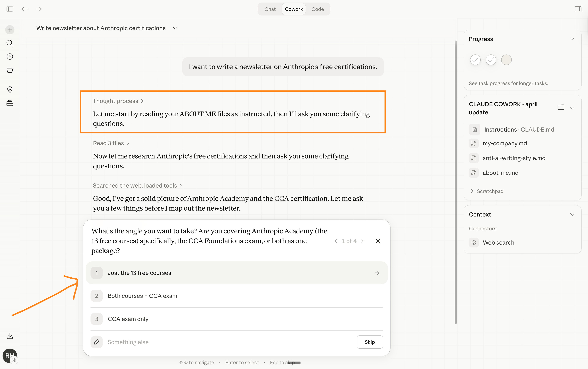Viewport: 588px width, 369px height.
Task: Switch to the Chat tab
Action: (x=270, y=9)
